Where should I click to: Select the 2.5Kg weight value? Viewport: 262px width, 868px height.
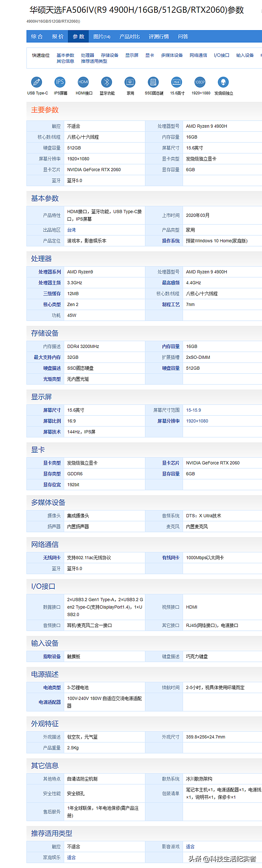[x=73, y=748]
